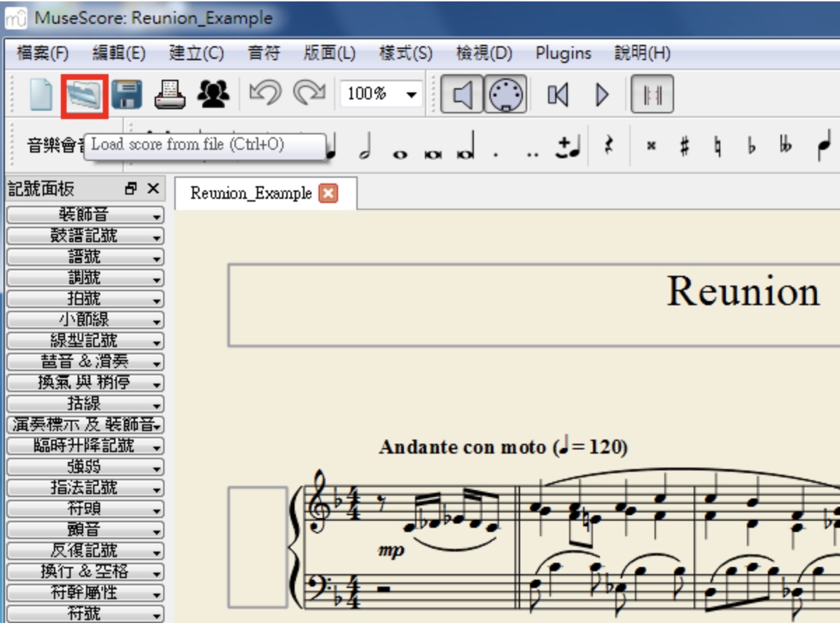Expand the 強弱 palette
Image resolution: width=840 pixels, height=630 pixels.
coord(85,467)
